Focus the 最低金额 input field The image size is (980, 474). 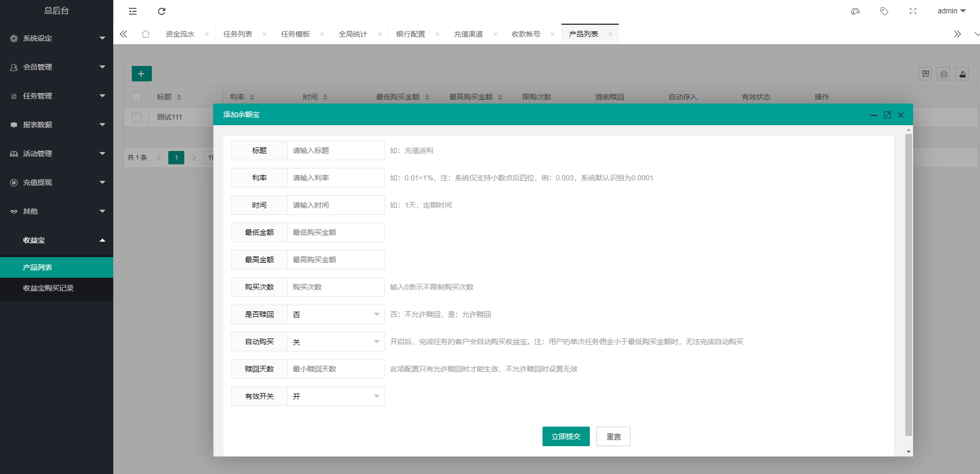tap(336, 232)
